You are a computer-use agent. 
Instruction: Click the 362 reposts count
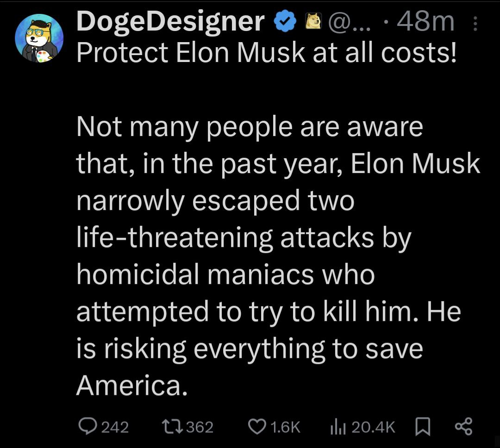(199, 427)
